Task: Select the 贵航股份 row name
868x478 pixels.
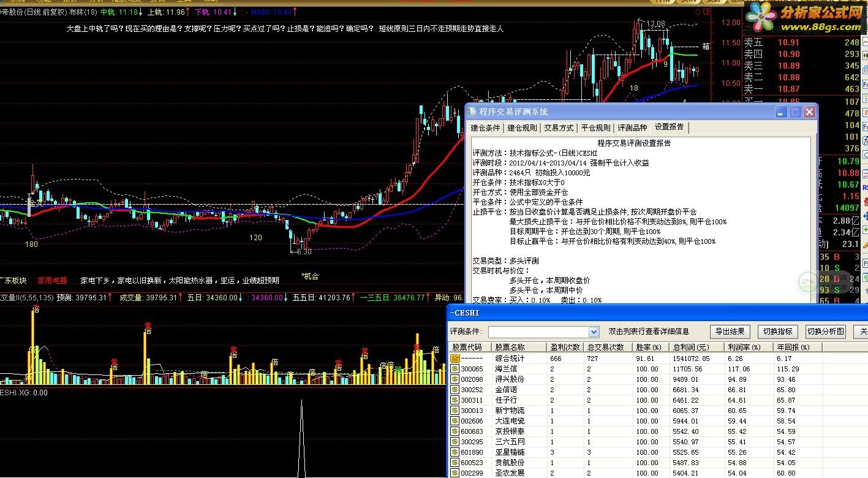Action: (510, 463)
